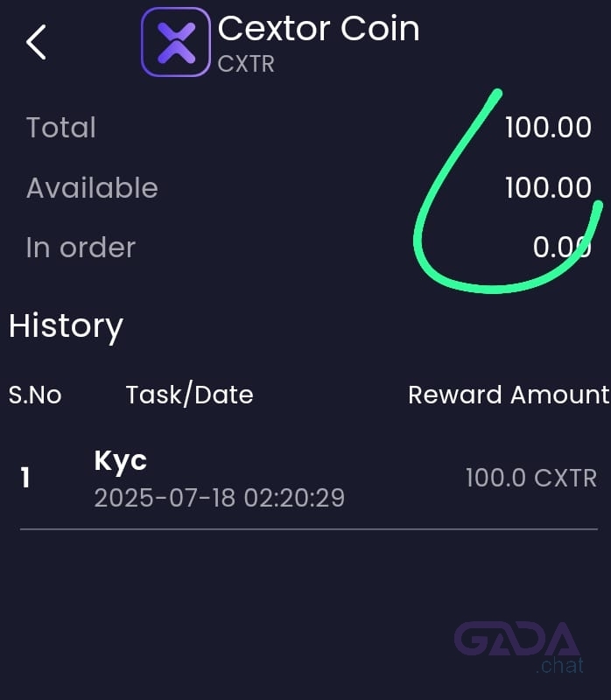Viewport: 611px width, 700px height.
Task: Select the Cextor Coin title
Action: pyautogui.click(x=319, y=29)
